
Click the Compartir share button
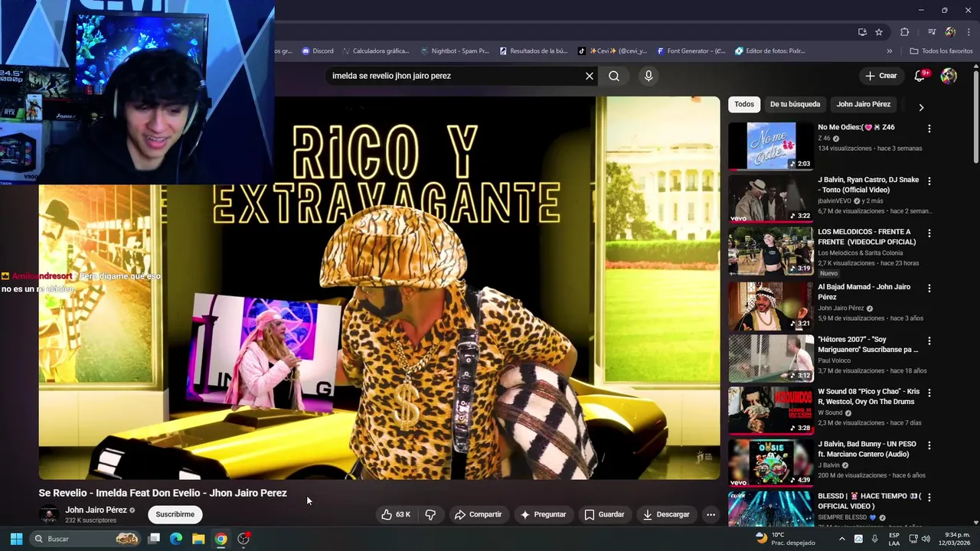click(x=478, y=514)
